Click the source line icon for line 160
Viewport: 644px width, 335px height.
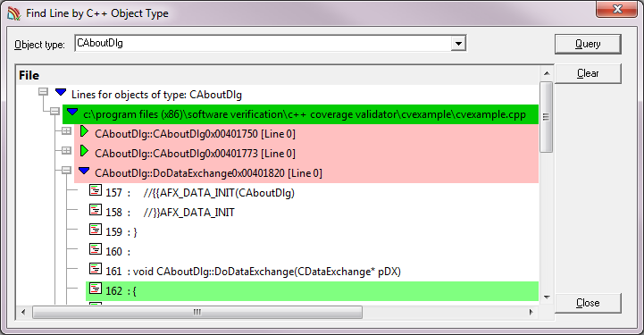96,248
